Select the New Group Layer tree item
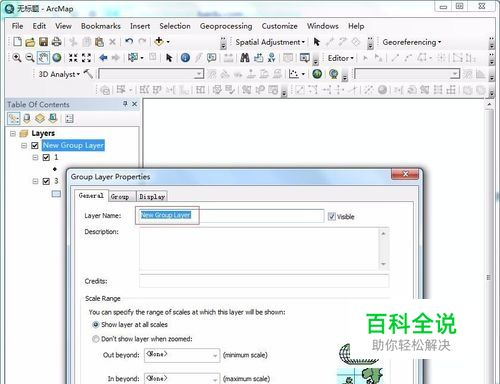 click(73, 145)
